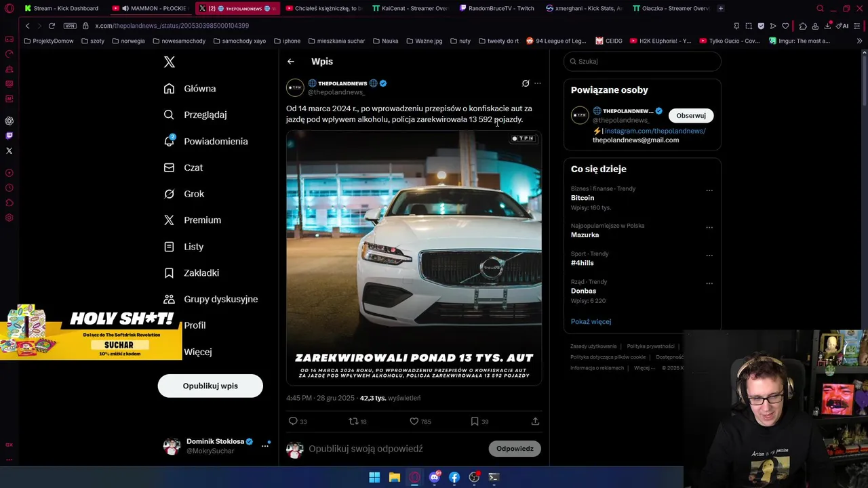Open Zakładki bookmarks
The height and width of the screenshot is (488, 868).
point(191,272)
